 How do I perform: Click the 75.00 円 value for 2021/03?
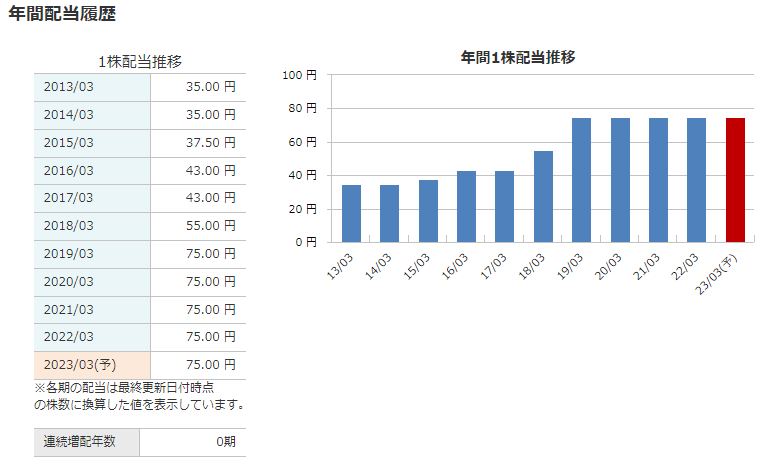(211, 309)
